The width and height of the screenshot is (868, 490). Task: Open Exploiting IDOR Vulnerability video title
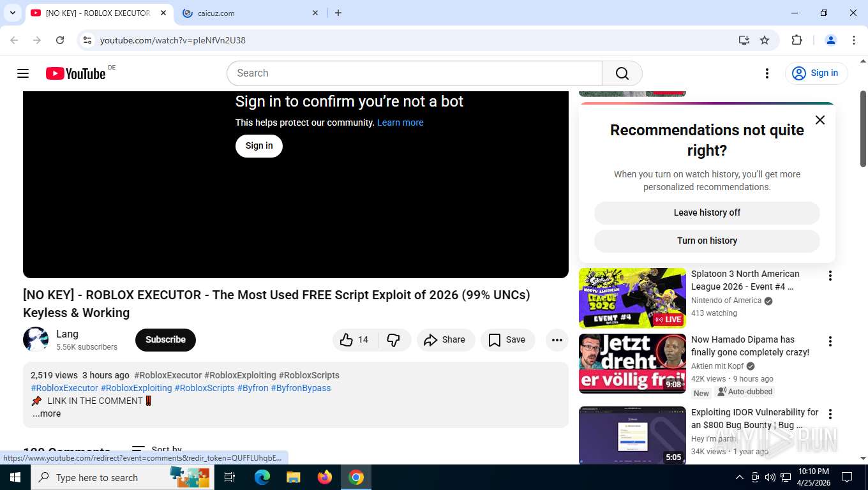tap(754, 419)
